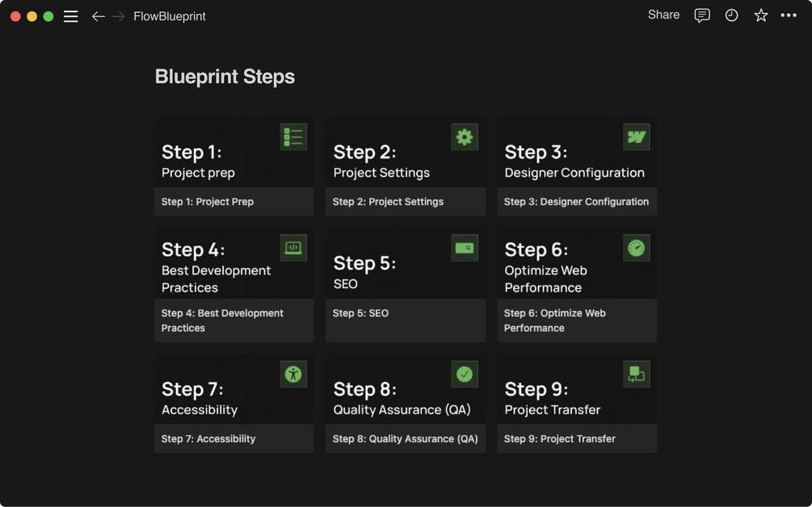Click the Step 9: Project Transfer label
This screenshot has height=507, width=812.
[560, 438]
